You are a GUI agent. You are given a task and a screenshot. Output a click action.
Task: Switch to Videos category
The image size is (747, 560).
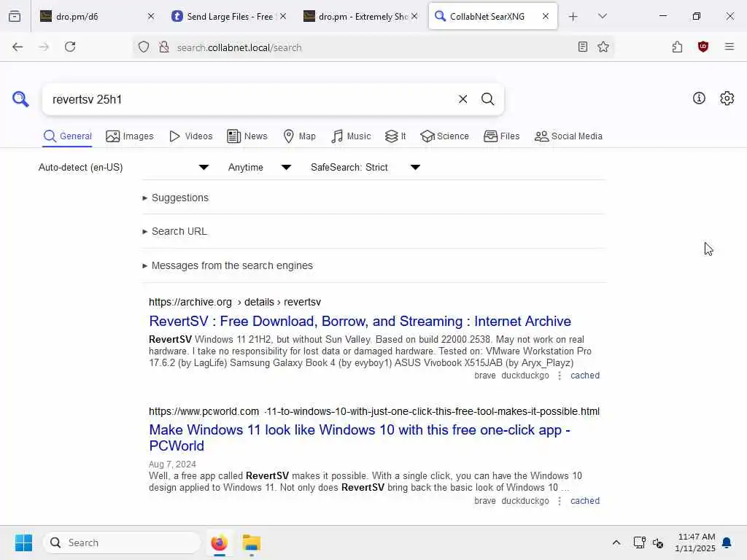(191, 136)
